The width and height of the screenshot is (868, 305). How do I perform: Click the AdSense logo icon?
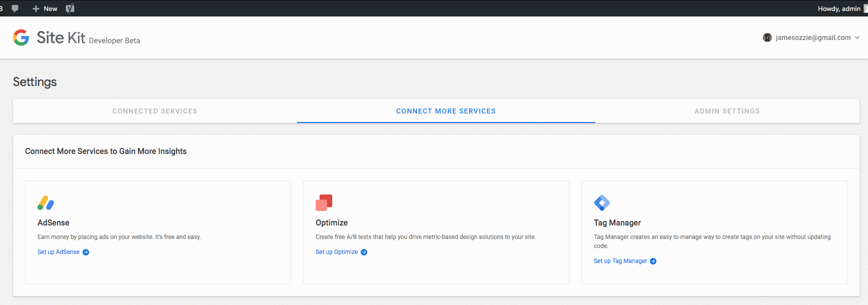[x=46, y=202]
